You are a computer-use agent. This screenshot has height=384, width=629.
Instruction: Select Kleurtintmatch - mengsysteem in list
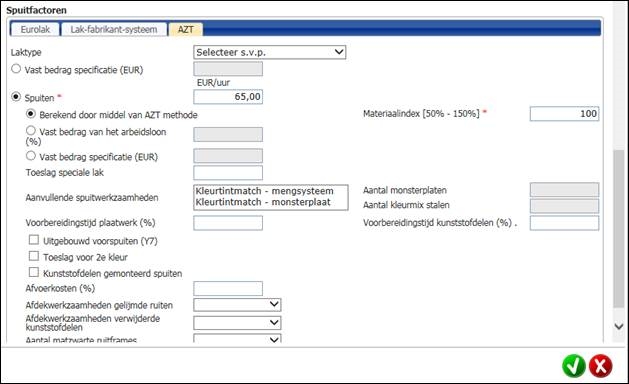coord(264,191)
